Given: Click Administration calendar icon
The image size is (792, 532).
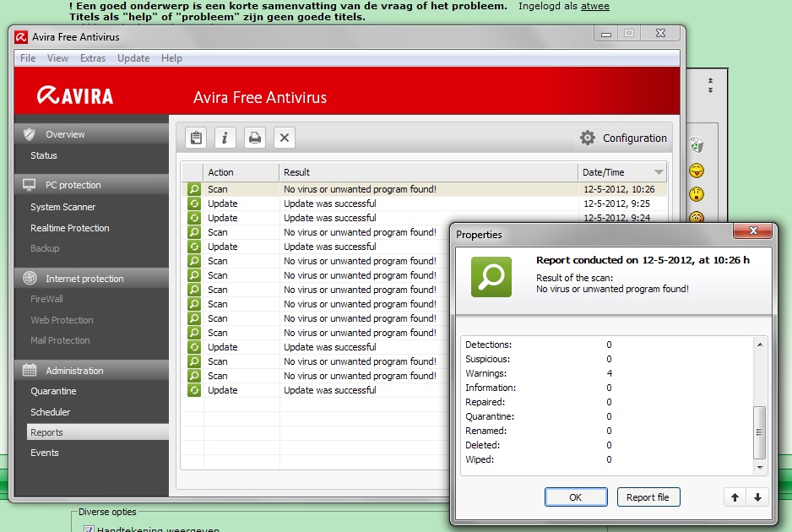Looking at the screenshot, I should point(30,370).
